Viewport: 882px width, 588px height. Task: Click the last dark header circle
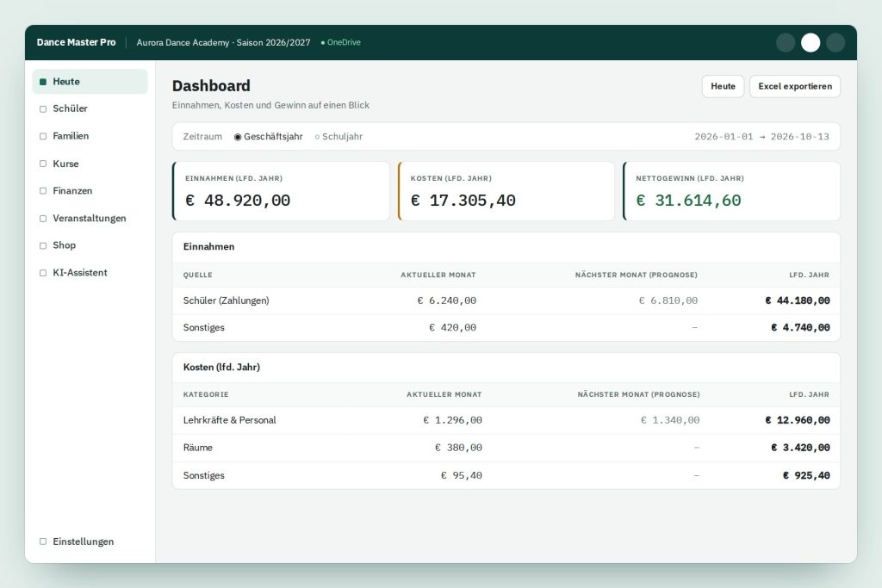click(x=835, y=43)
